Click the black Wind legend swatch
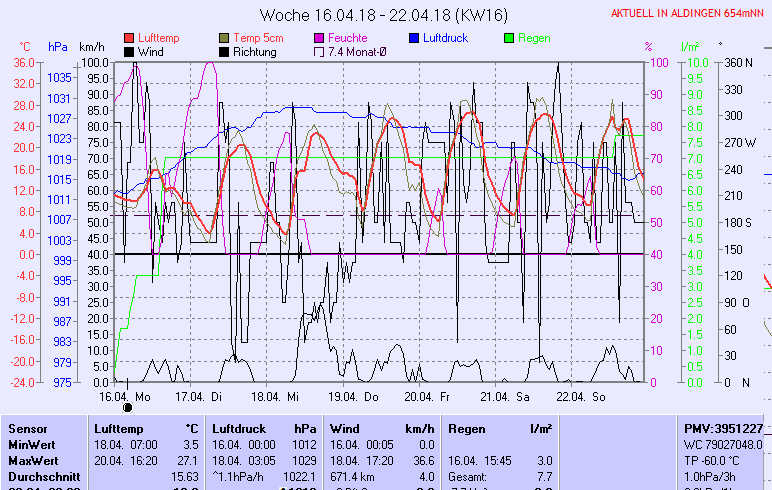Screen dimensions: 772x490 (x=128, y=51)
